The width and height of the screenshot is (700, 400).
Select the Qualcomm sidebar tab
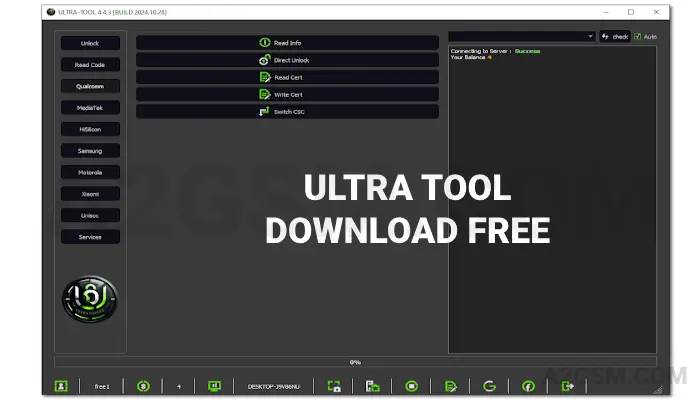[90, 86]
